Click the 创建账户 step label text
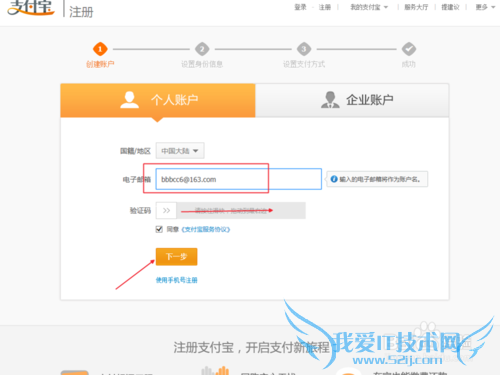This screenshot has height=375, width=500. pyautogui.click(x=100, y=64)
